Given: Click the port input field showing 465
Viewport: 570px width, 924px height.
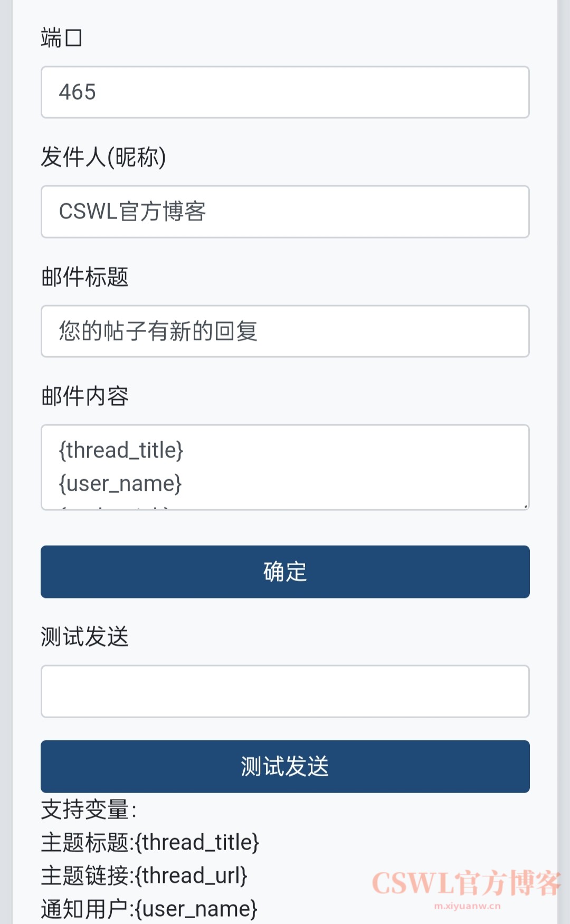Looking at the screenshot, I should pyautogui.click(x=285, y=92).
